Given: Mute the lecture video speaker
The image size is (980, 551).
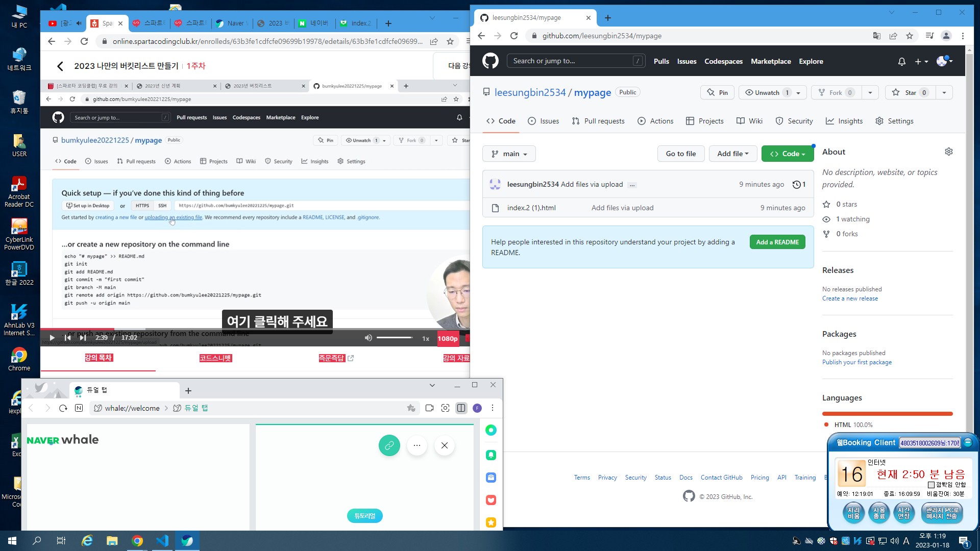Looking at the screenshot, I should (x=368, y=338).
